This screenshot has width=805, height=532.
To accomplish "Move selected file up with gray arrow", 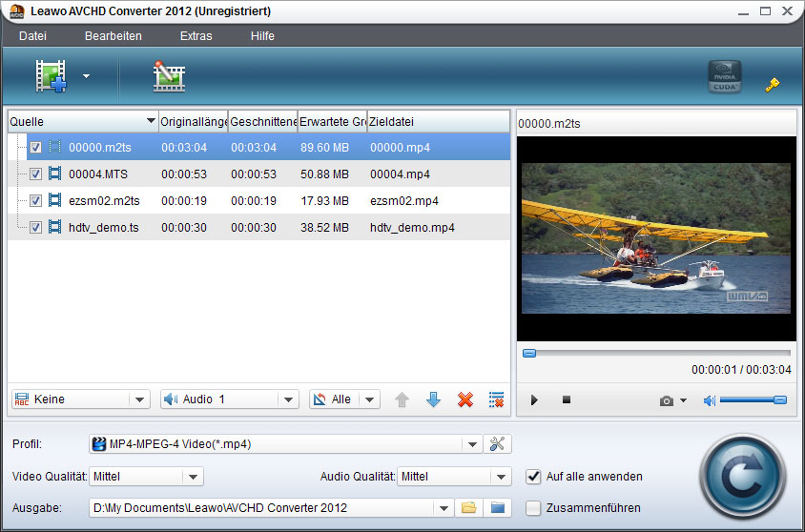I will pyautogui.click(x=402, y=399).
